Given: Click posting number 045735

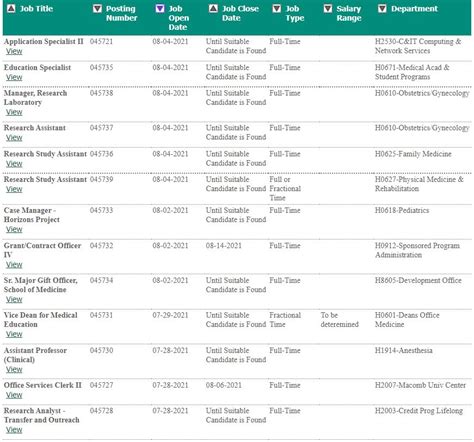Looking at the screenshot, I should tap(102, 68).
